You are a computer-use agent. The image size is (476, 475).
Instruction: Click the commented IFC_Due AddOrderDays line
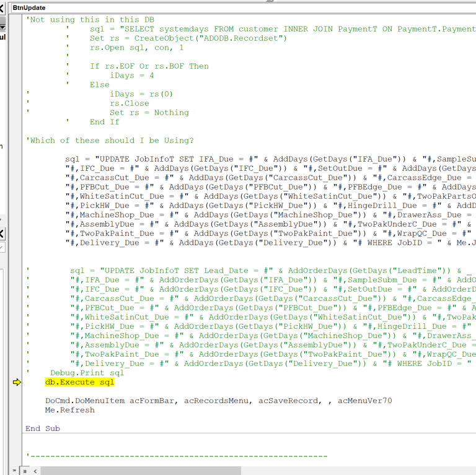(x=273, y=289)
